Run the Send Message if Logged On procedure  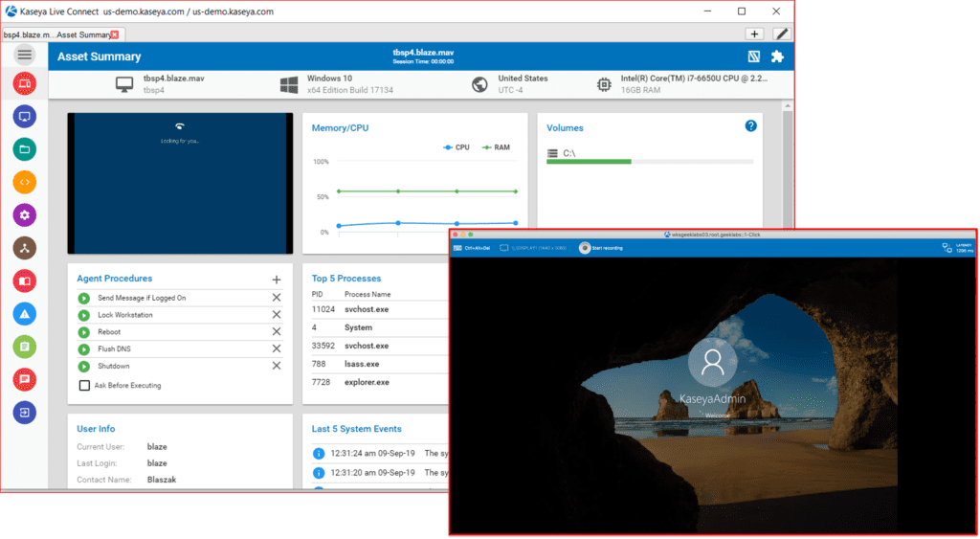pos(83,299)
